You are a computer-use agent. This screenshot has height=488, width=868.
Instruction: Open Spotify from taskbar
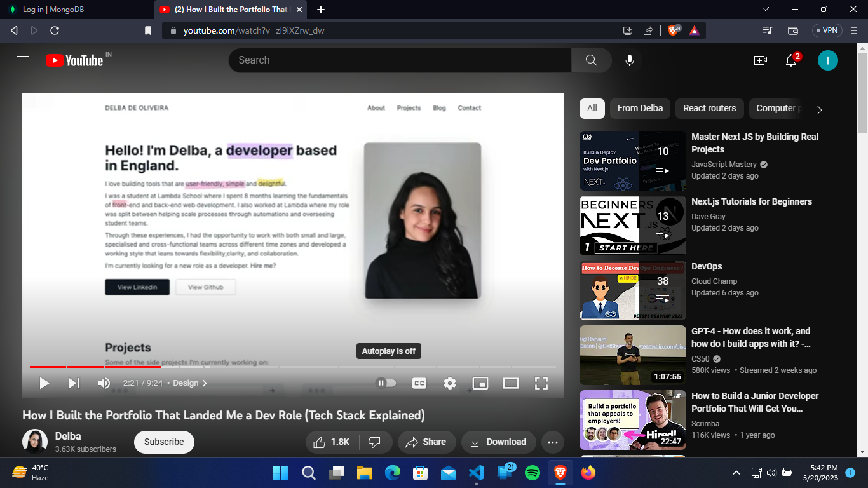[x=532, y=473]
